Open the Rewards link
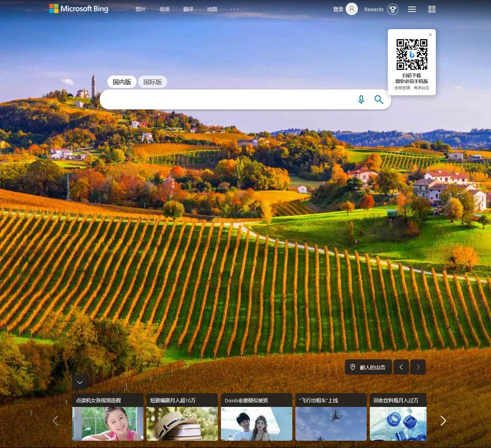This screenshot has height=448, width=491. click(x=374, y=9)
